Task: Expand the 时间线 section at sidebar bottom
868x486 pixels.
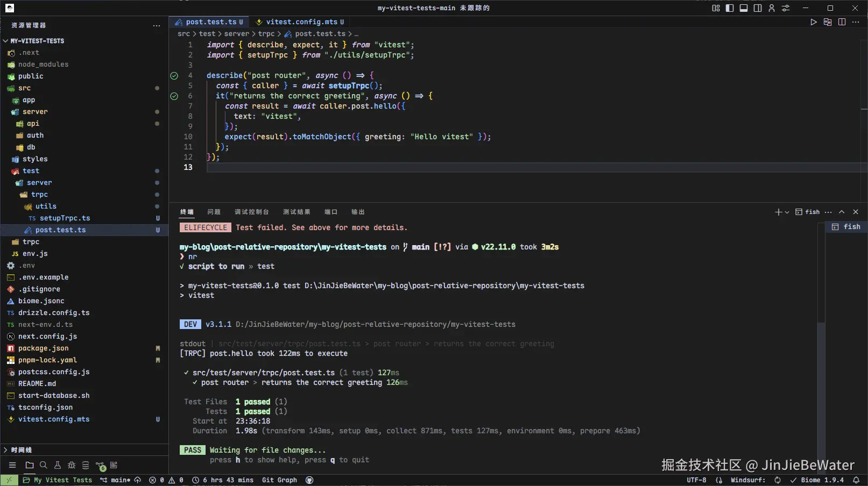Action: (x=22, y=450)
